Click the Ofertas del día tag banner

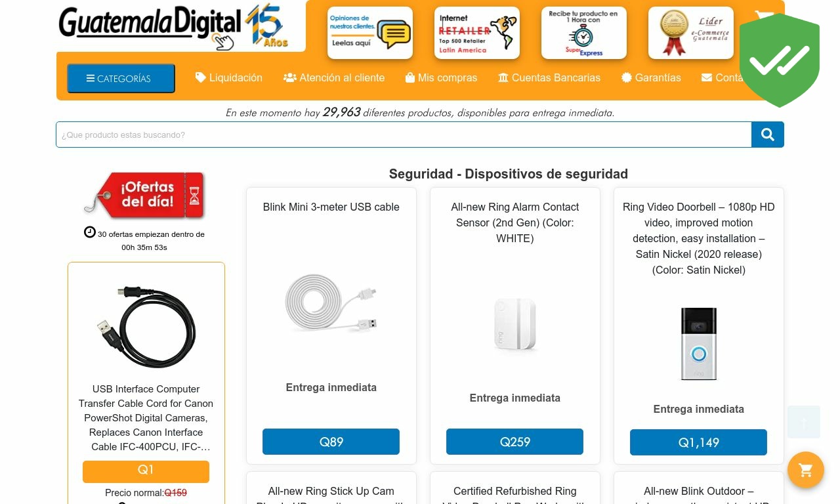[x=145, y=194]
